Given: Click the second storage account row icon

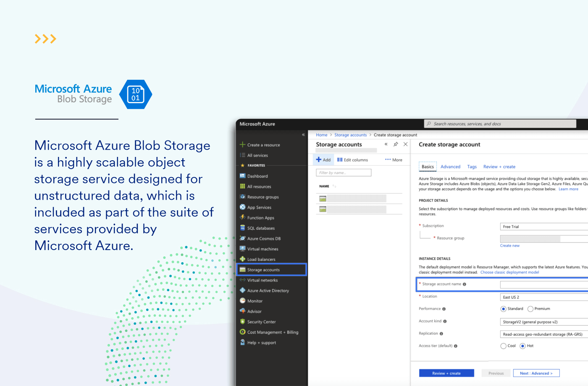Looking at the screenshot, I should pos(323,209).
